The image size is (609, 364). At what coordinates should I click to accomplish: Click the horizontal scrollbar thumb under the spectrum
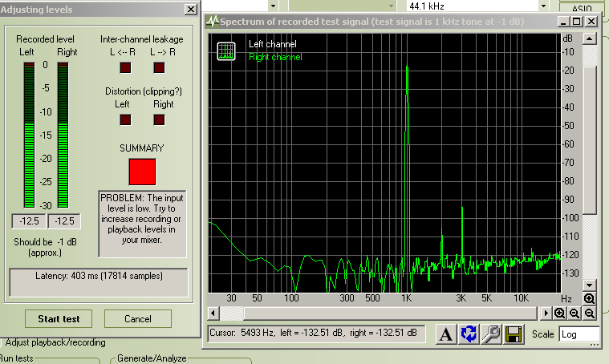(x=390, y=313)
